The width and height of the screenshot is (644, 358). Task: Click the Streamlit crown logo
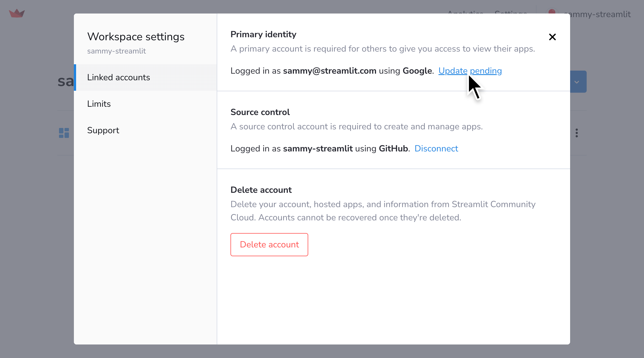click(17, 13)
